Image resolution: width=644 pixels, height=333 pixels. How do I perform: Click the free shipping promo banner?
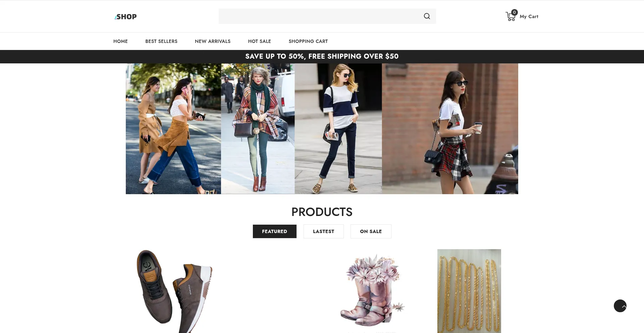pos(322,56)
